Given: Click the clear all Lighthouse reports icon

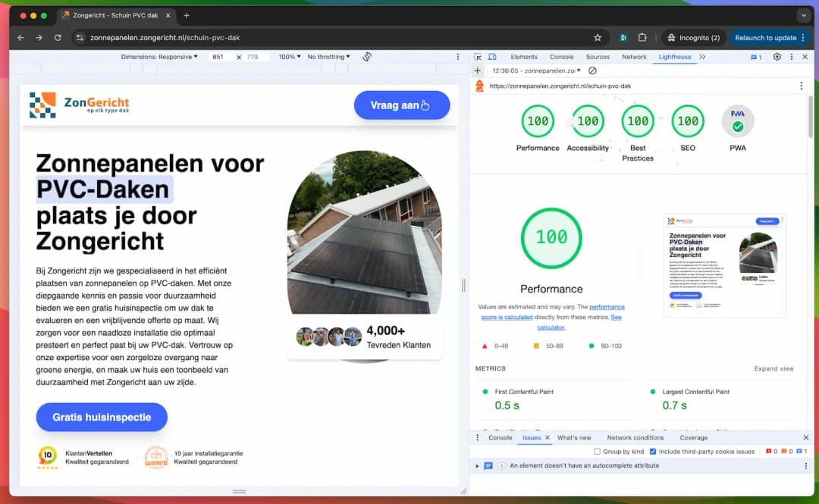Looking at the screenshot, I should click(593, 70).
